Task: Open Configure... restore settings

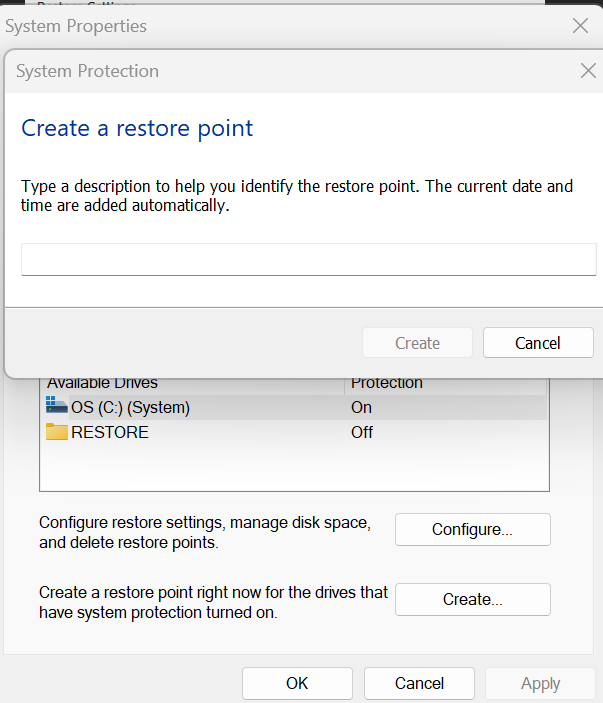Action: (x=473, y=529)
